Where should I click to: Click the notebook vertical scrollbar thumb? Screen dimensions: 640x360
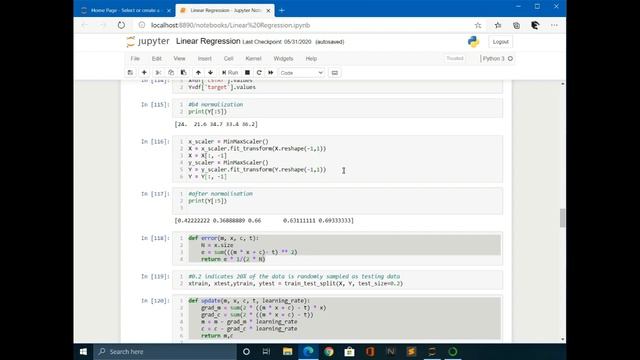pos(562,218)
